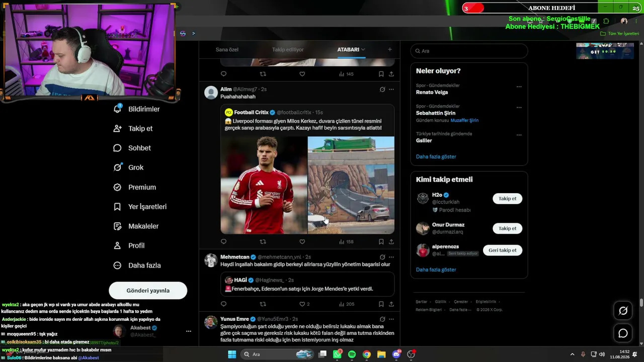Screen dimensions: 644x362
Task: Like Mehmetcan's post with 2 likes
Action: (x=304, y=304)
